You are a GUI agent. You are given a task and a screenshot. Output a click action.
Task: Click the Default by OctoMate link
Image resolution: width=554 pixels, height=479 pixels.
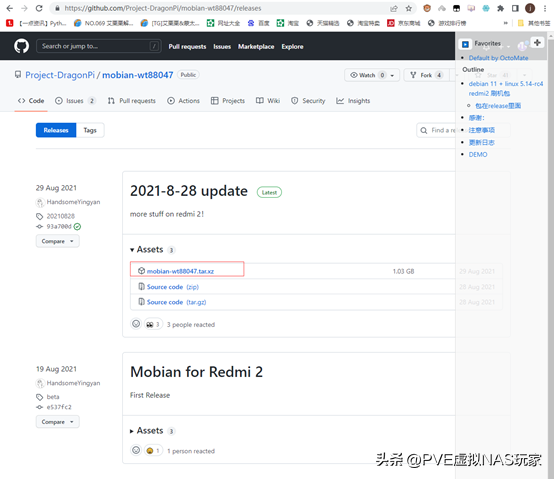click(498, 58)
